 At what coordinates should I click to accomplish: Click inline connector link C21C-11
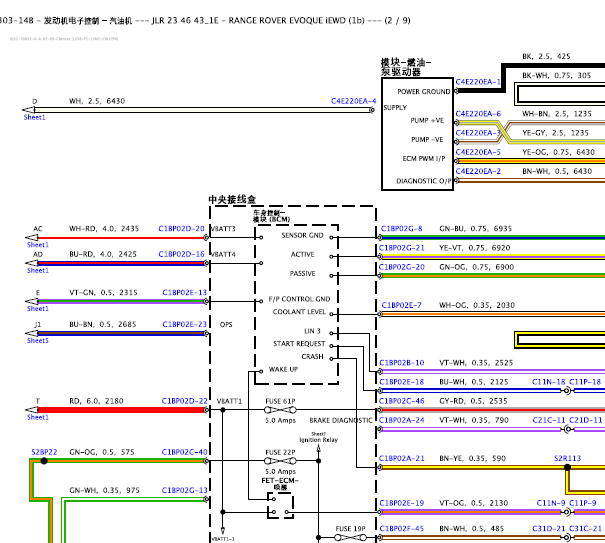(549, 420)
